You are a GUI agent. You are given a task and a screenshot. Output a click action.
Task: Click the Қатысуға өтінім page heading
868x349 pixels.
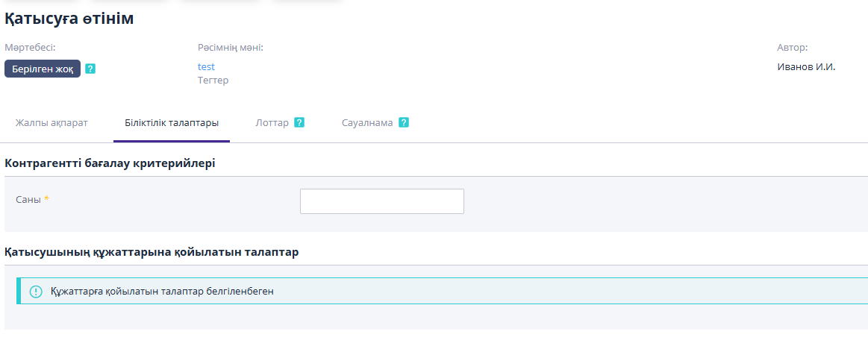tap(69, 19)
